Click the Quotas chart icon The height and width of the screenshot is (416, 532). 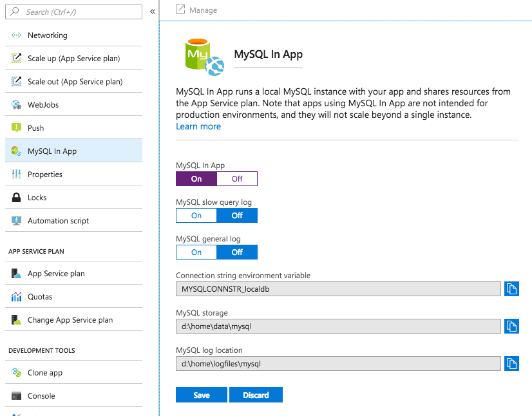pos(16,297)
